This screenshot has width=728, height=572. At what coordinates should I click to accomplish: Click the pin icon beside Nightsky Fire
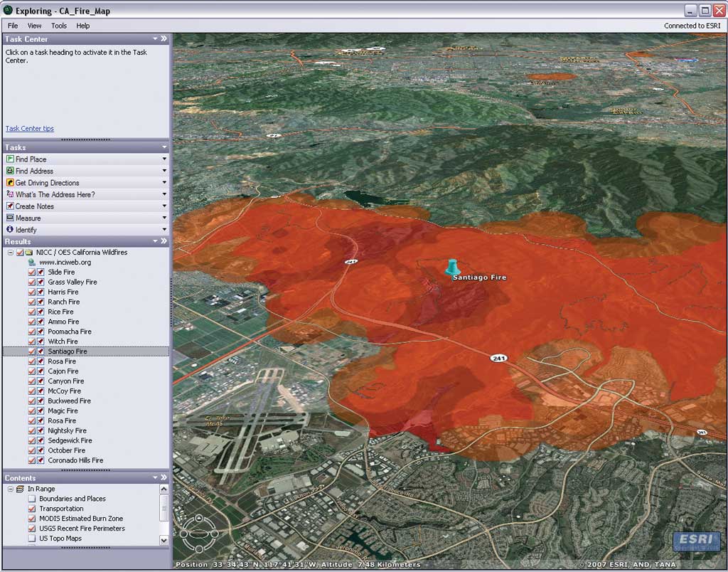[41, 430]
